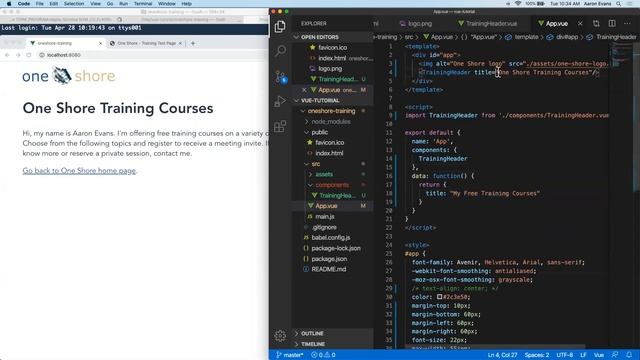The image size is (640, 360).
Task: Open babel.config.js in file tree
Action: pos(332,238)
